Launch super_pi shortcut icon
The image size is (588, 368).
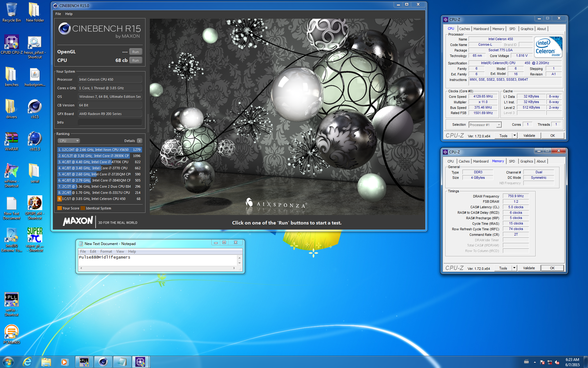(x=35, y=240)
